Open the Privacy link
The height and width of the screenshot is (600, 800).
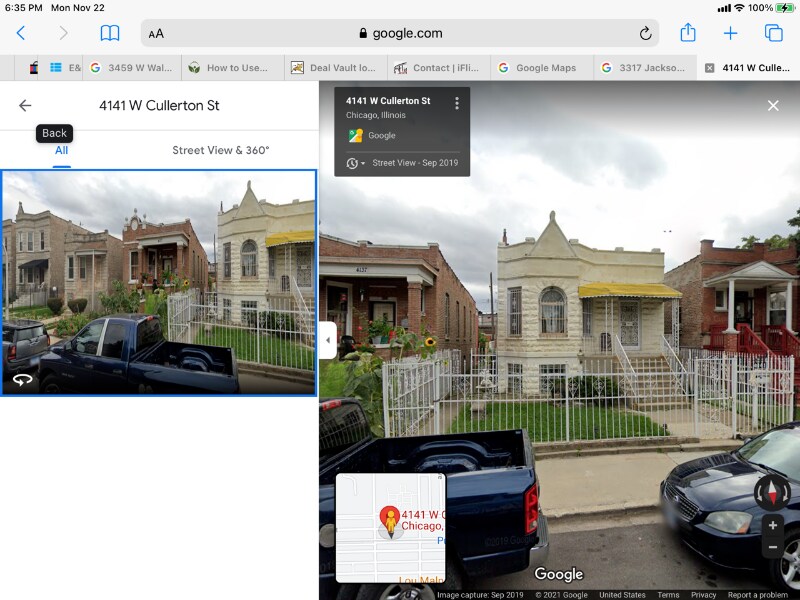pos(703,595)
